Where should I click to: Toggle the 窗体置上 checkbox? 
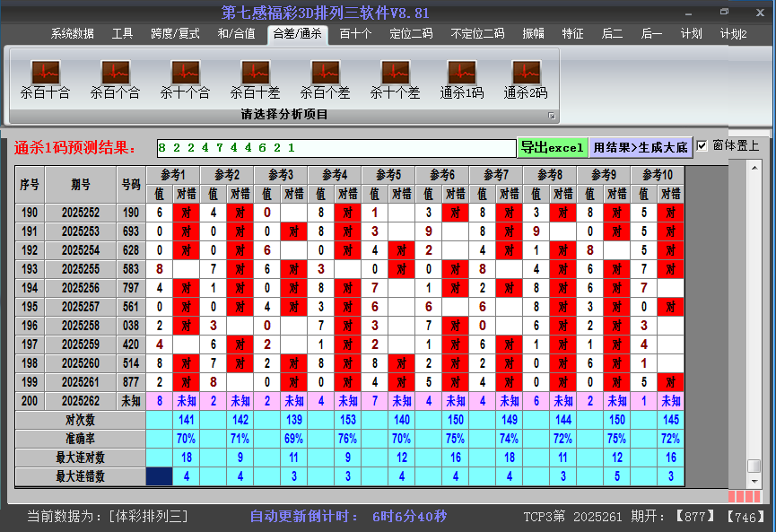(x=702, y=146)
